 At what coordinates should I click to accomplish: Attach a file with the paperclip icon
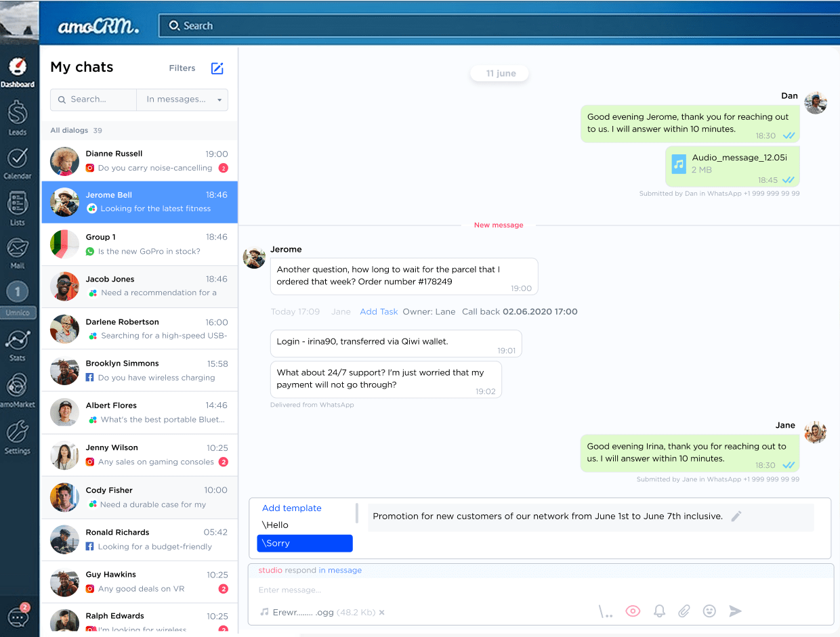(684, 611)
